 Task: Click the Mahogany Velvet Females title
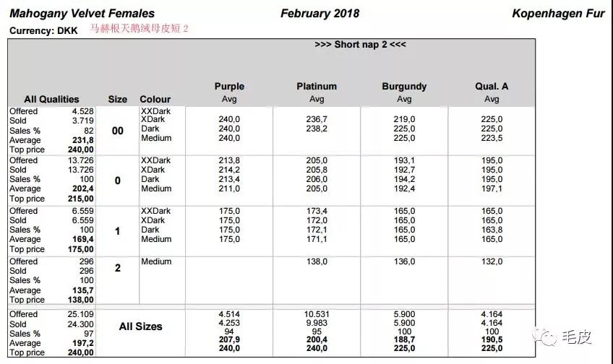pyautogui.click(x=82, y=14)
